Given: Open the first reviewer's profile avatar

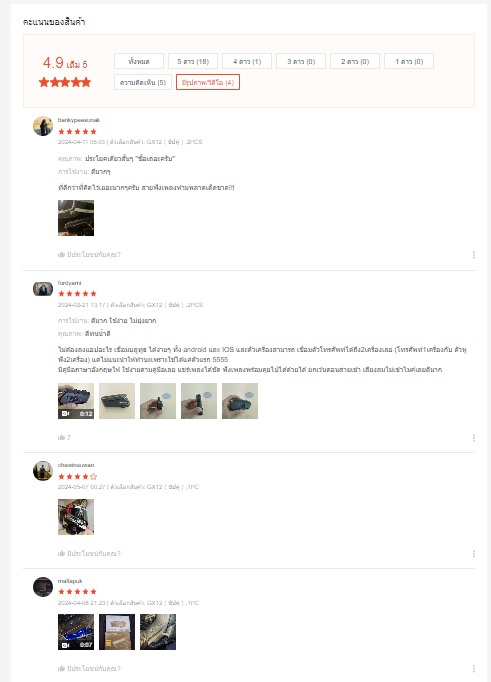Looking at the screenshot, I should 43,126.
